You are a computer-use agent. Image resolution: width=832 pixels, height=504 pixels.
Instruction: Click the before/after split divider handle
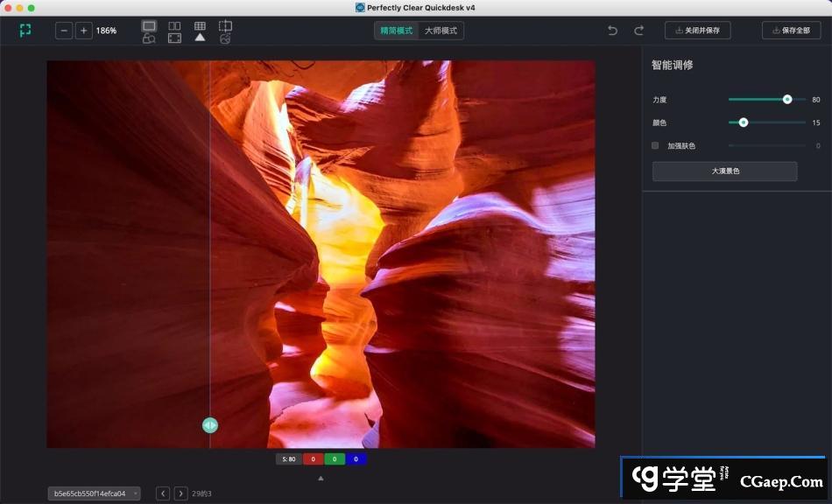coord(209,425)
